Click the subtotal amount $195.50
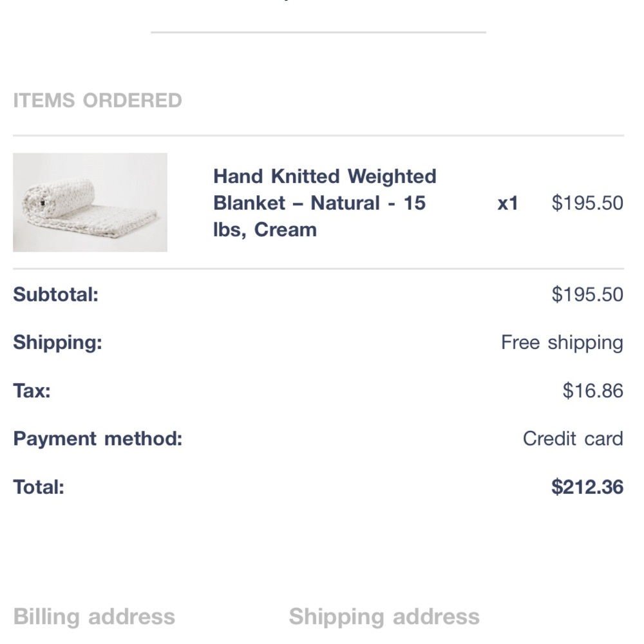This screenshot has height=644, width=644. point(587,294)
